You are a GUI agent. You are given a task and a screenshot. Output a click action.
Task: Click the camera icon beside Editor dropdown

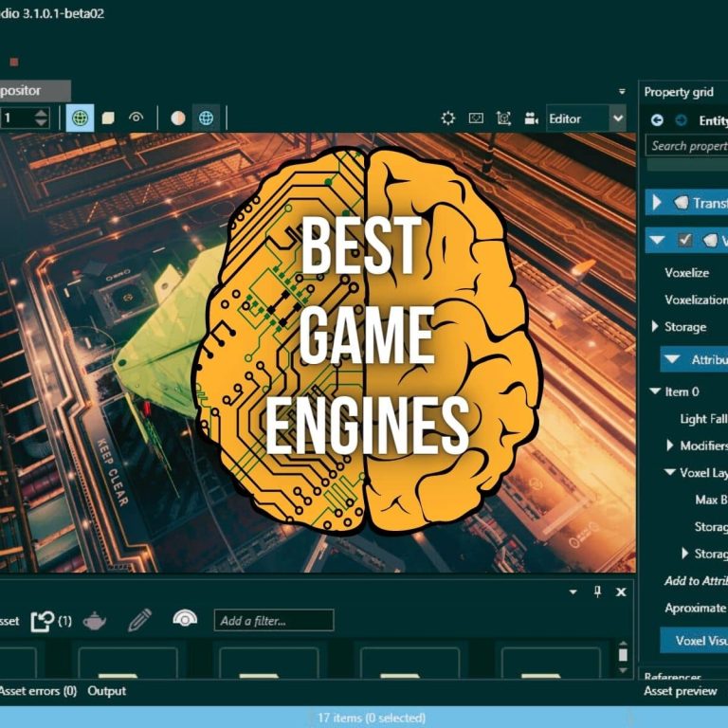point(531,118)
